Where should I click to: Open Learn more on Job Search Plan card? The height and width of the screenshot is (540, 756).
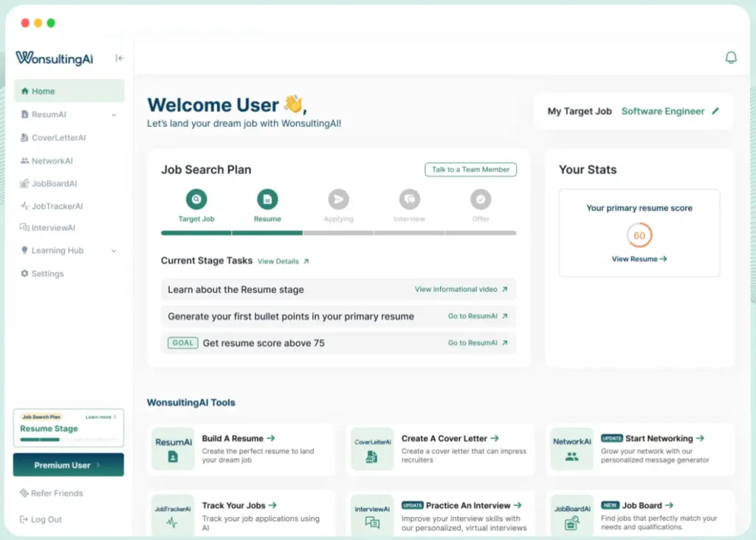point(100,417)
